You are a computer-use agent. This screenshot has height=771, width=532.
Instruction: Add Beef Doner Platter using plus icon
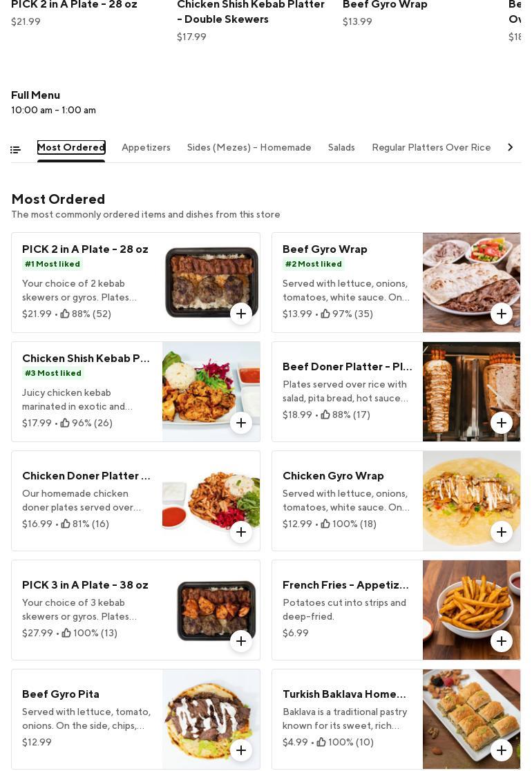502,423
